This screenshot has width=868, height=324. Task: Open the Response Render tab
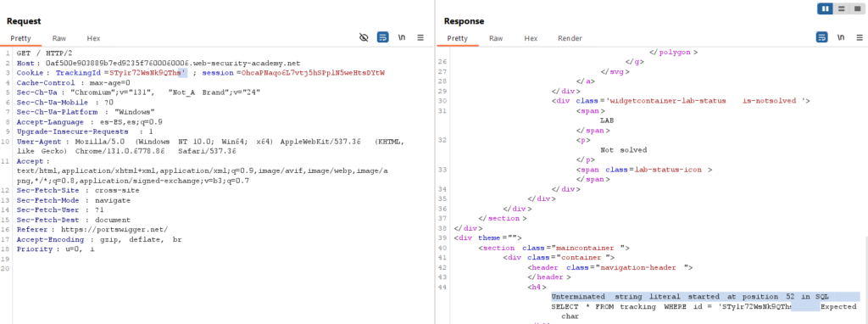[570, 38]
